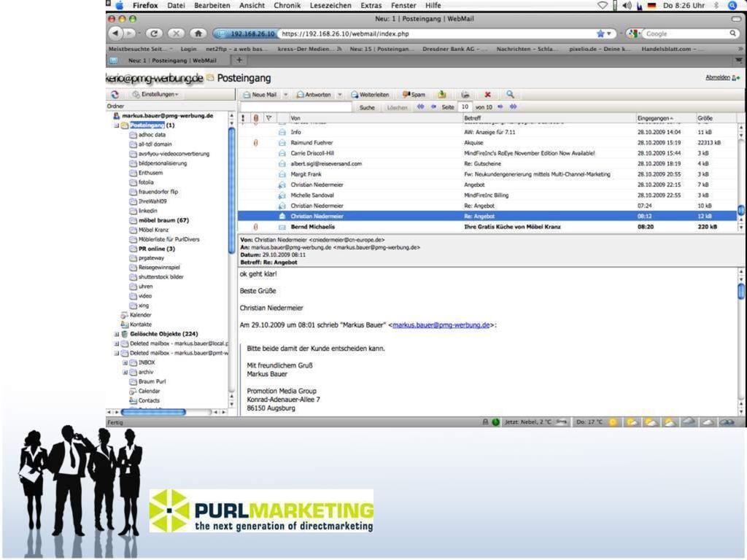Screen dimensions: 747x560
Task: Click the Apple menu icon
Action: (x=120, y=5)
